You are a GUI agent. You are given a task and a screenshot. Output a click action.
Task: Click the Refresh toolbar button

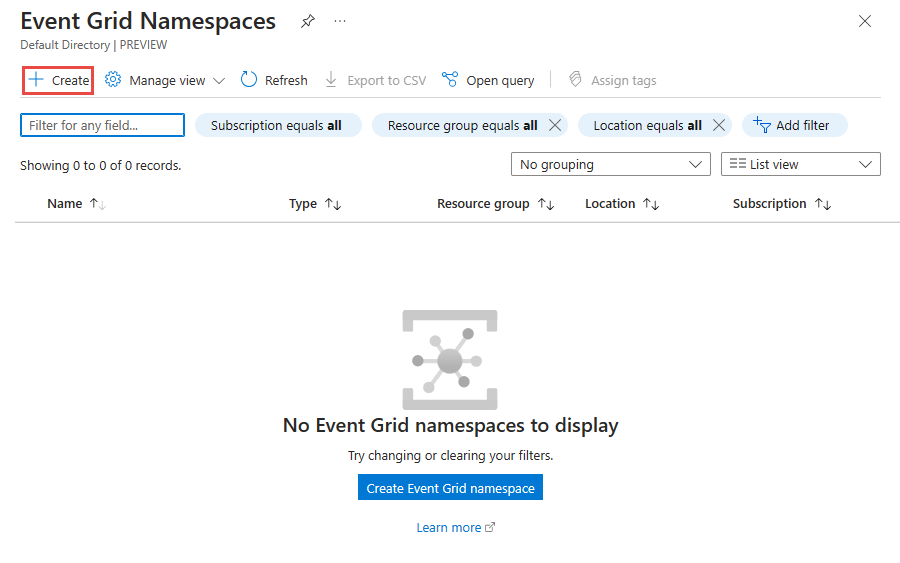[x=274, y=80]
